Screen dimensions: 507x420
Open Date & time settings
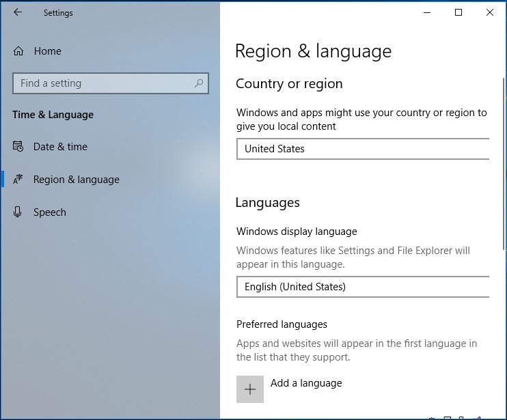click(60, 147)
